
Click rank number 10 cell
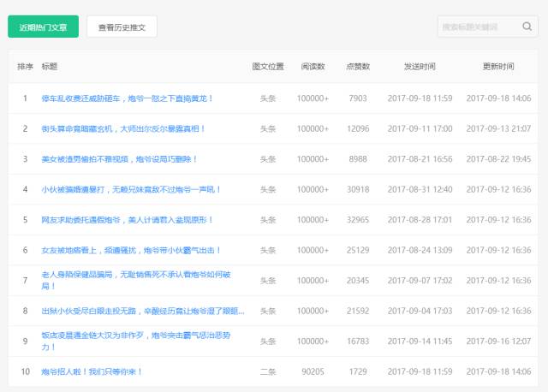[x=25, y=371]
